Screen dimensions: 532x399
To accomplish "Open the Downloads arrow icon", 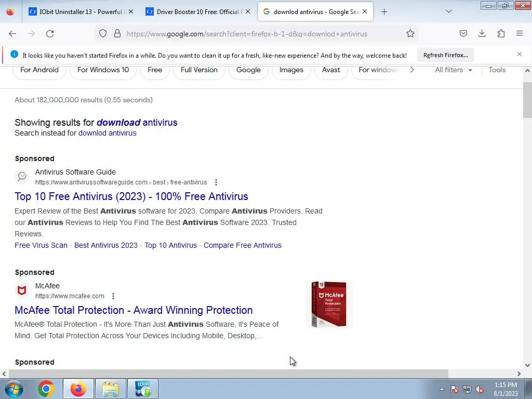I will 482,33.
